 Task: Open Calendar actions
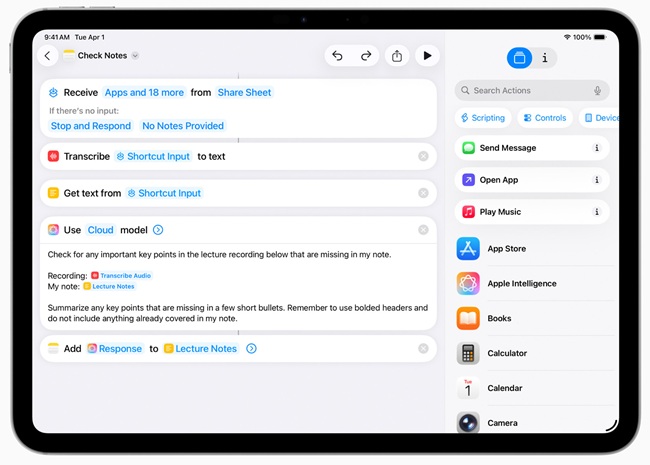(535, 388)
